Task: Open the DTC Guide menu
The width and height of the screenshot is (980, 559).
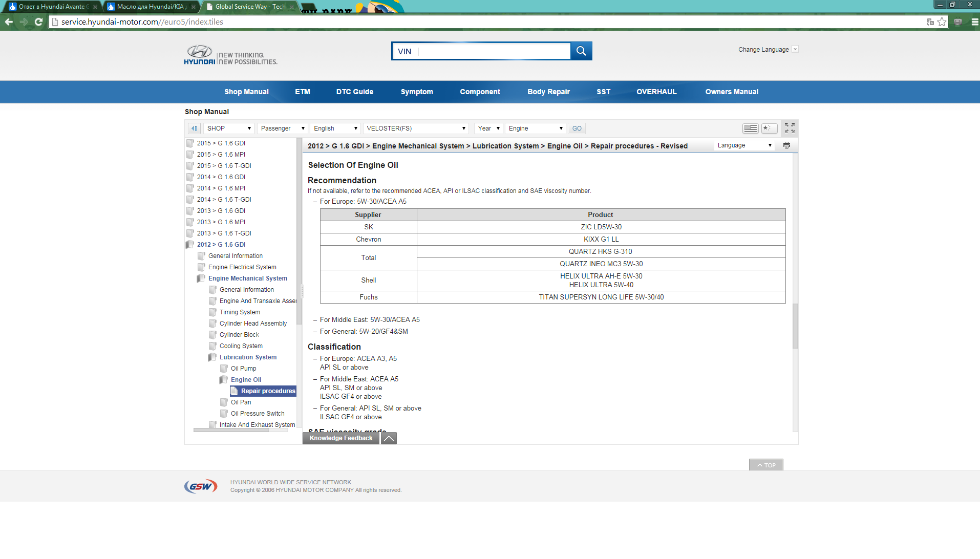Action: 355,92
